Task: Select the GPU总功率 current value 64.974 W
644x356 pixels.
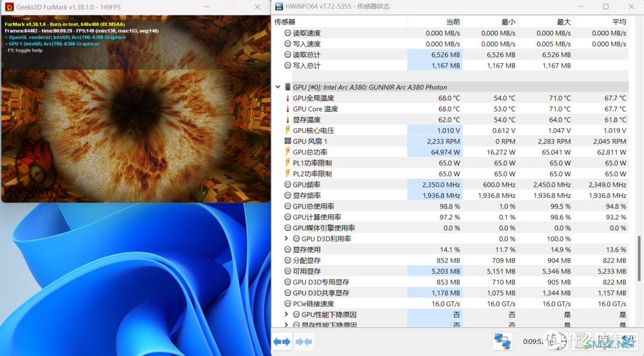Action: pos(445,152)
